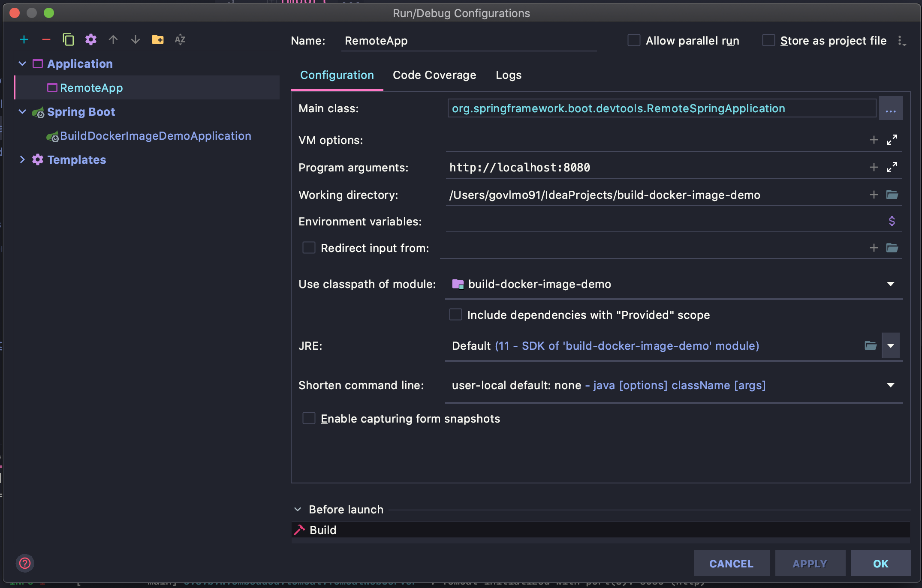Image resolution: width=922 pixels, height=588 pixels.
Task: Expand the VM options field editor
Action: click(x=892, y=140)
